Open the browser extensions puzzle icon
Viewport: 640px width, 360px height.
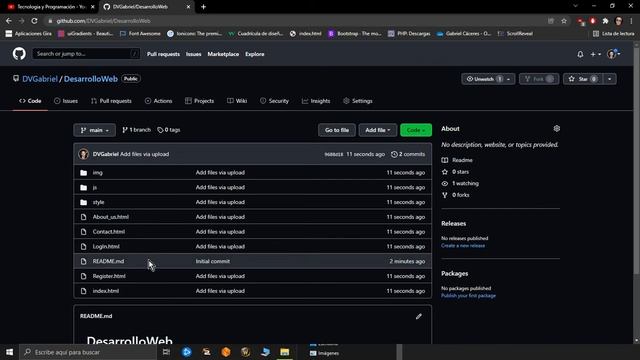pos(606,21)
